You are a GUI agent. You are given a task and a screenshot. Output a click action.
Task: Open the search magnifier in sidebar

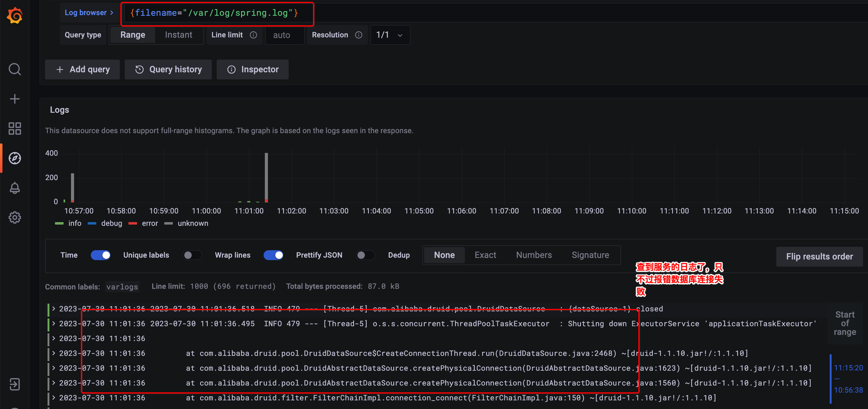coord(15,69)
